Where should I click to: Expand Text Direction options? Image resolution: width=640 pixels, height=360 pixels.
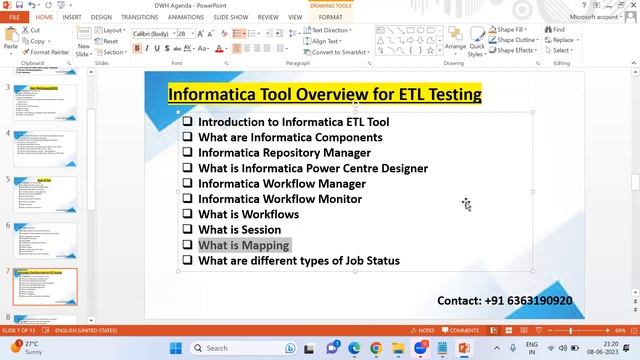328,30
